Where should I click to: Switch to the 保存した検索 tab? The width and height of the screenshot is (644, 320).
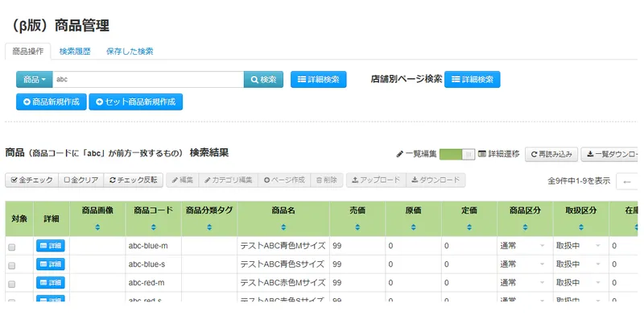[130, 52]
